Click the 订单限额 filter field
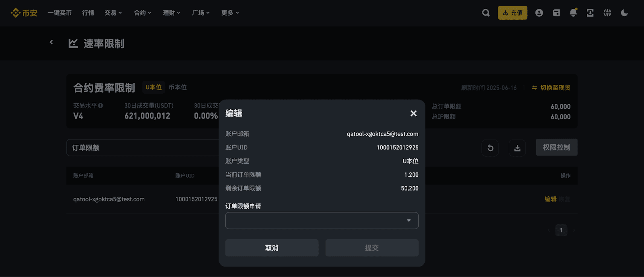644x277 pixels. (143, 148)
